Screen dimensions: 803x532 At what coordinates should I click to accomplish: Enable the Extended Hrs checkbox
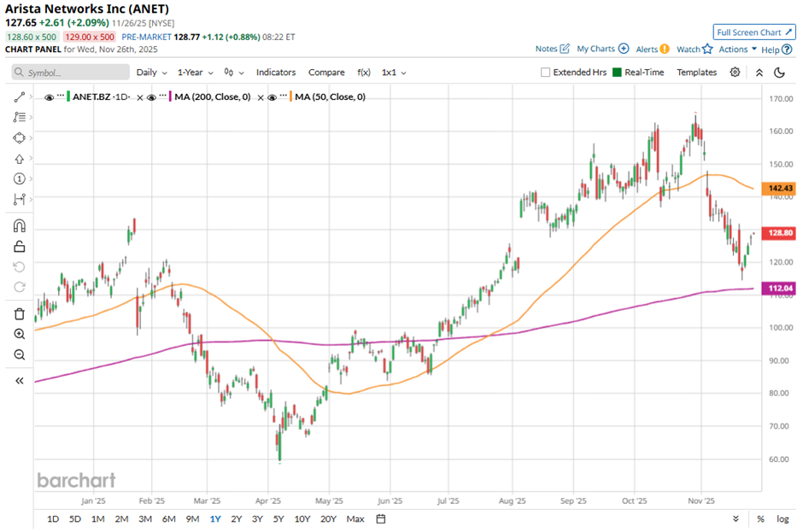point(546,73)
